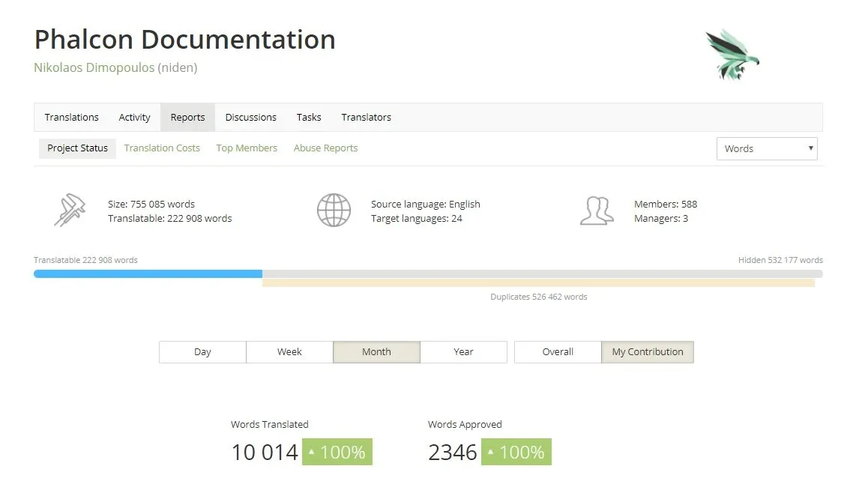Click the Phalcon bird logo

(x=732, y=55)
